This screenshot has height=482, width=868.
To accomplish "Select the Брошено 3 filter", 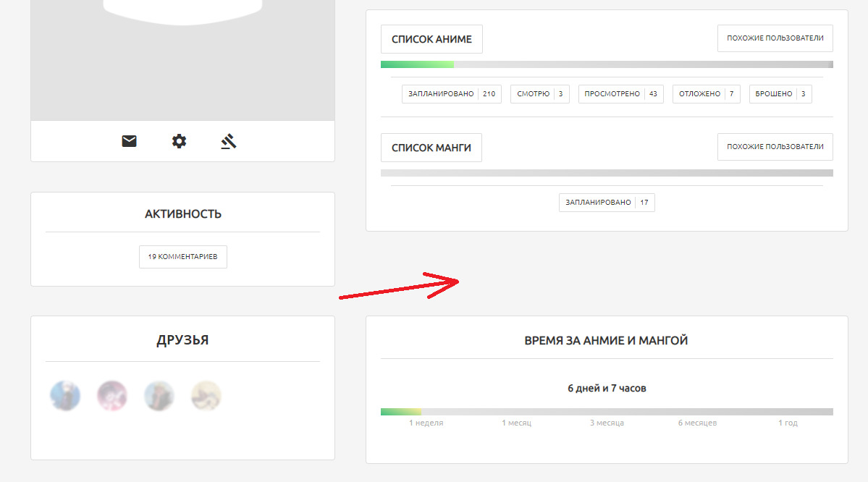I will point(780,94).
